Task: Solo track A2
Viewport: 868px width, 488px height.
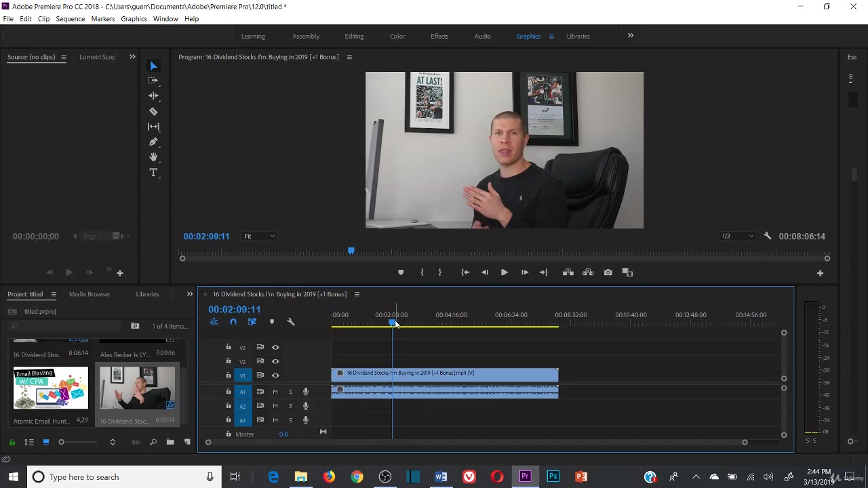Action: pyautogui.click(x=290, y=406)
